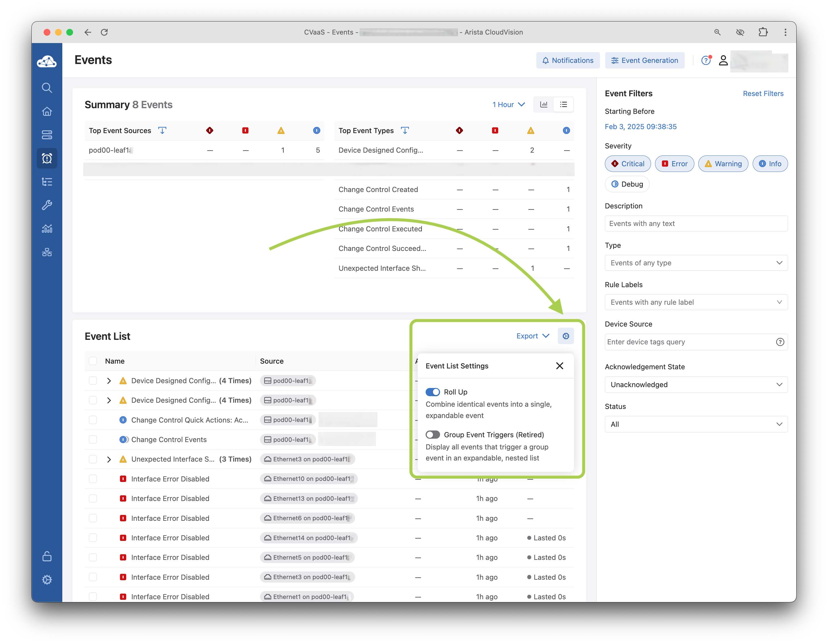
Task: Switch summary to chart view icon
Action: pyautogui.click(x=544, y=104)
